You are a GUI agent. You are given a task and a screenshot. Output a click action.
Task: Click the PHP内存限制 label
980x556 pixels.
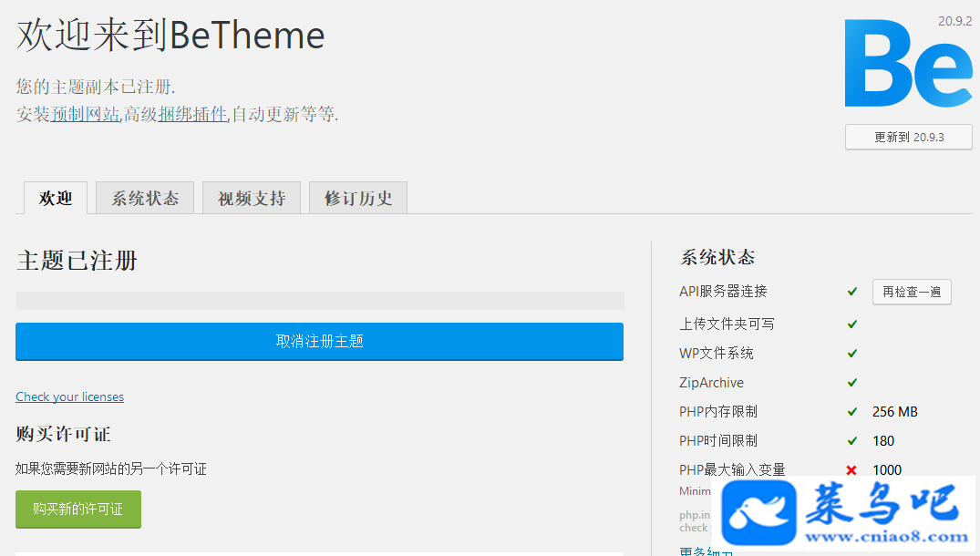click(718, 412)
